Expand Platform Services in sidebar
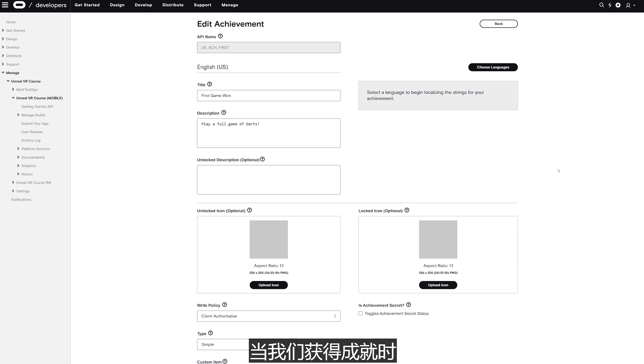The image size is (644, 364). (18, 149)
